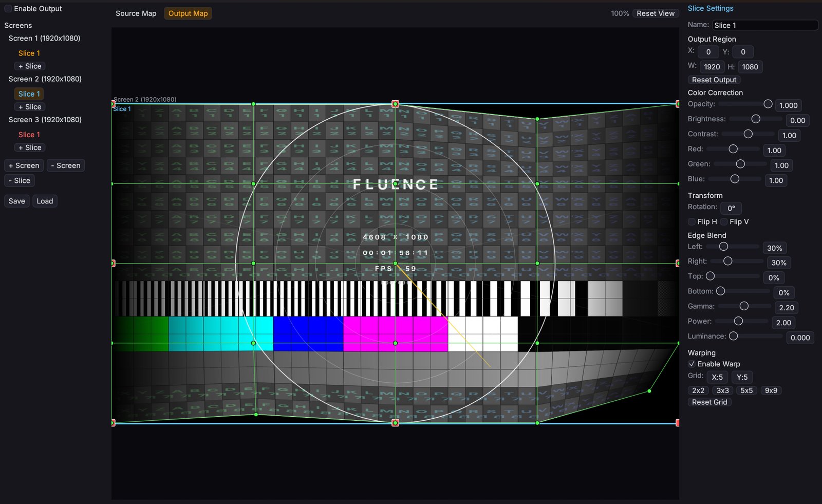
Task: Select Slice 1 under Screen 2
Action: point(29,94)
